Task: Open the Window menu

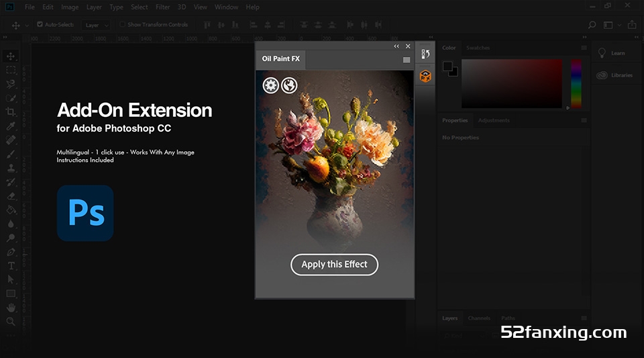Action: (x=226, y=7)
